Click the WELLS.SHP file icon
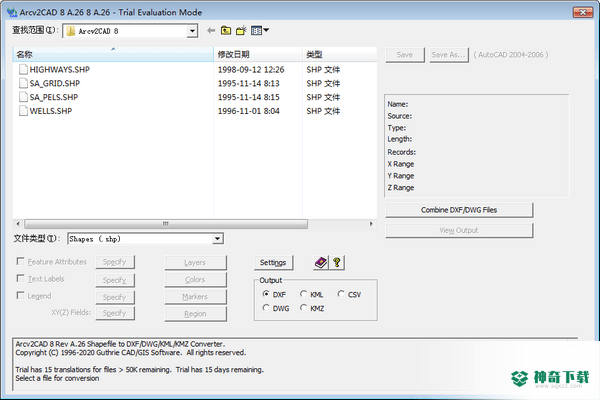Image resolution: width=600 pixels, height=400 pixels. coord(23,111)
